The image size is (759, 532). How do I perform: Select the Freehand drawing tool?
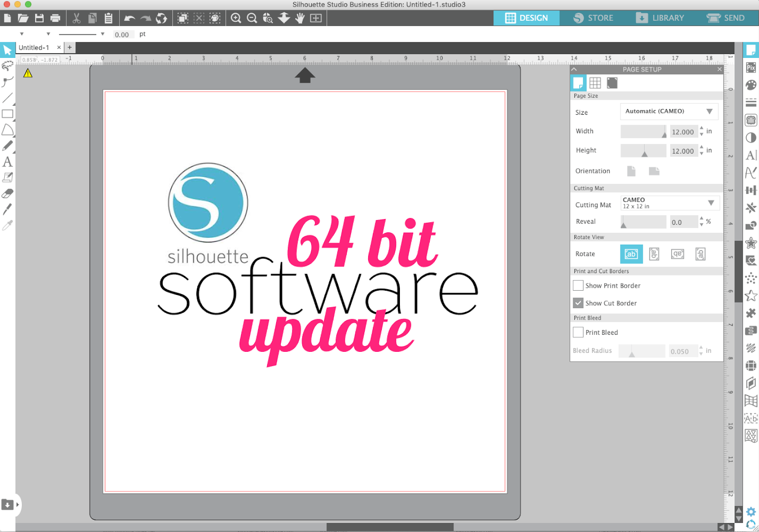[x=7, y=66]
